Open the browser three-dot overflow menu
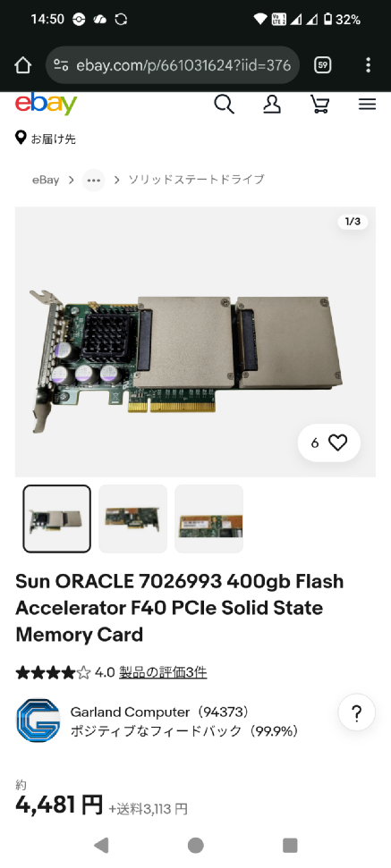 click(368, 65)
